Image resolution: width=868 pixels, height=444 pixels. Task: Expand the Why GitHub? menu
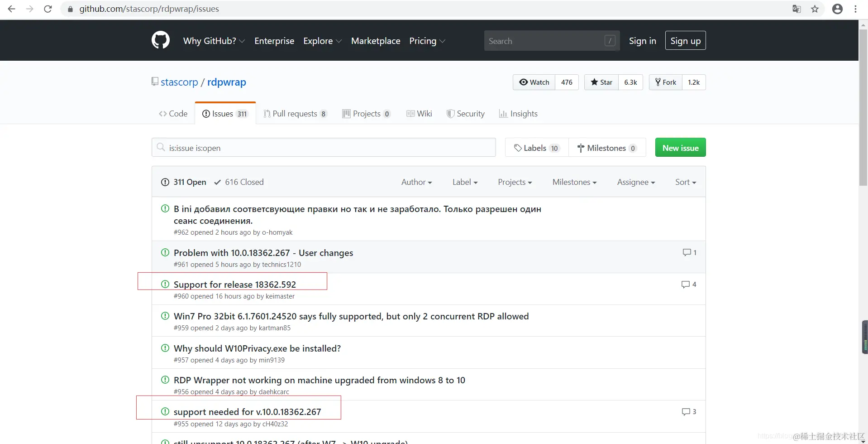[214, 41]
